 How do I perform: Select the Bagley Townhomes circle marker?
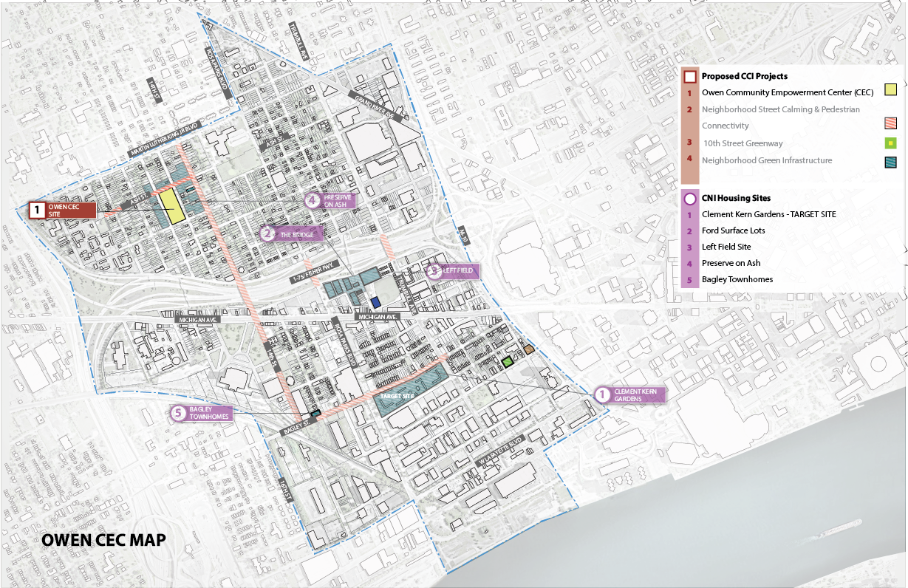point(178,413)
